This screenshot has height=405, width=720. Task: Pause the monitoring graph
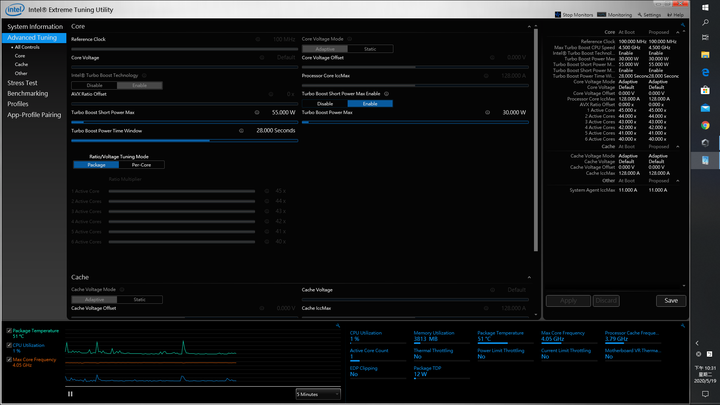[70, 394]
